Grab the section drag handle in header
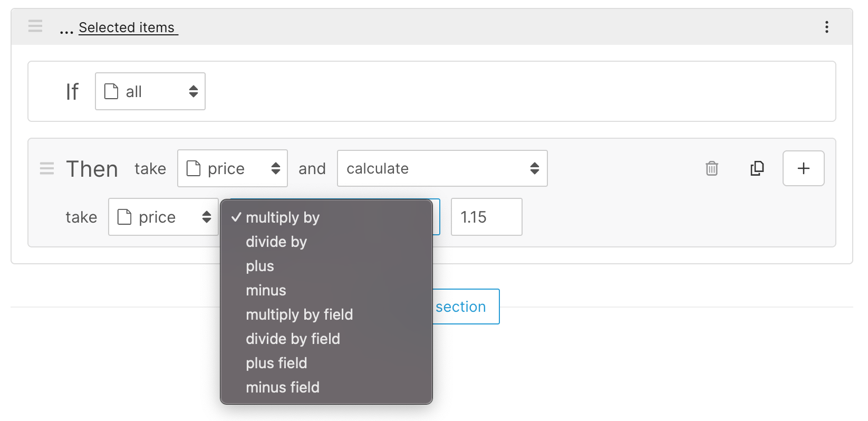Viewport: 868px width, 421px height. 35,26
